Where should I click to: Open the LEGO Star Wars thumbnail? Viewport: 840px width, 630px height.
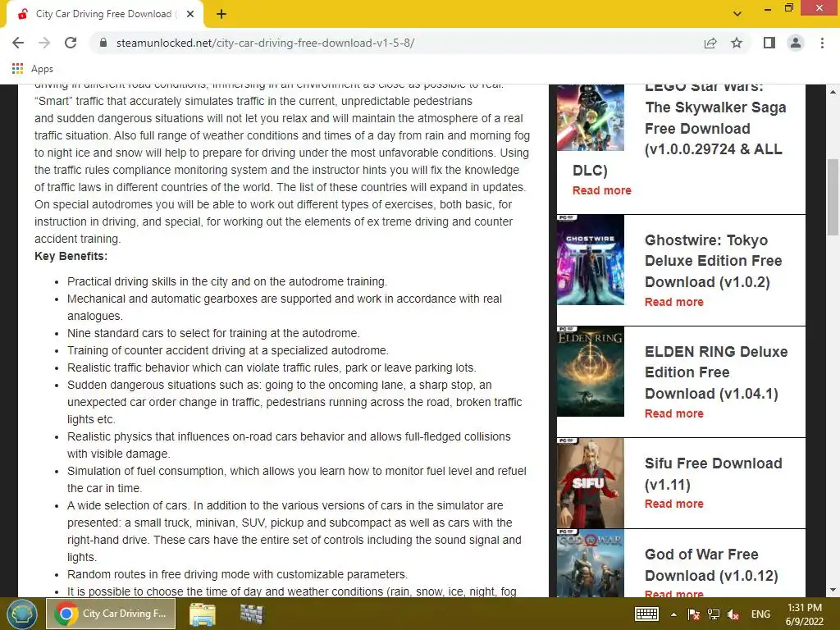pyautogui.click(x=591, y=117)
